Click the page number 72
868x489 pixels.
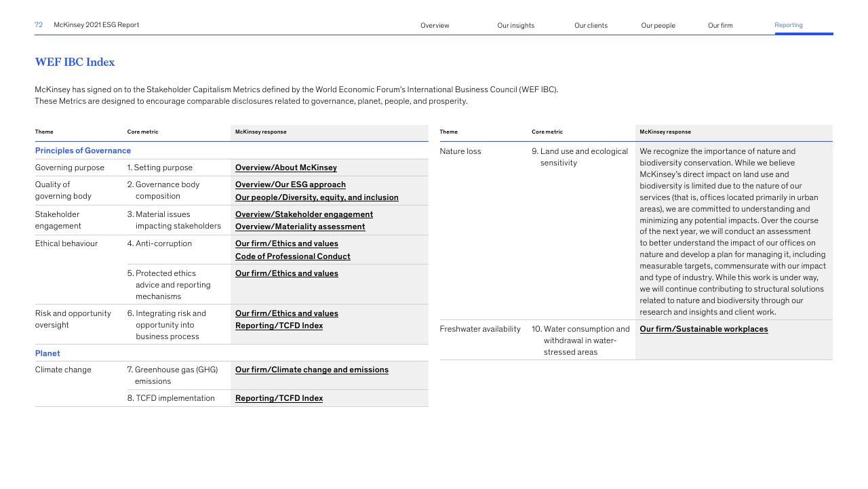(39, 24)
